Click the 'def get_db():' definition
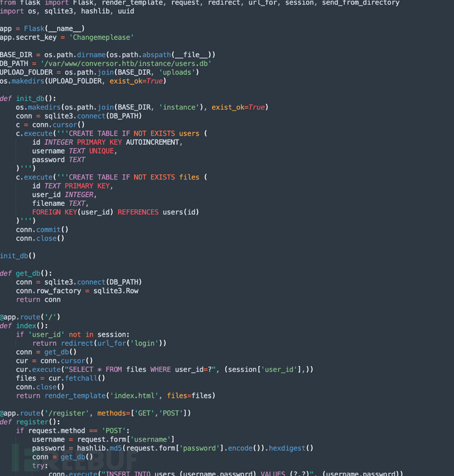Image resolution: width=454 pixels, height=476 pixels. 26,274
